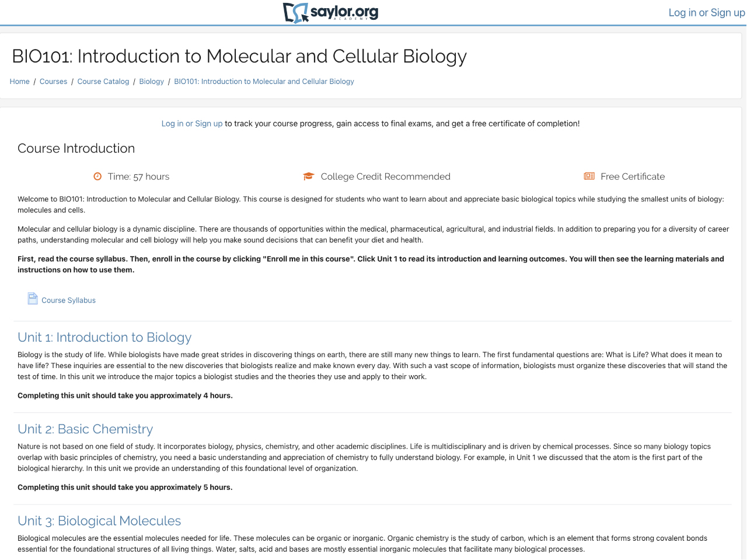Click the graduation cap College Credit icon
The width and height of the screenshot is (747, 560).
pyautogui.click(x=309, y=176)
